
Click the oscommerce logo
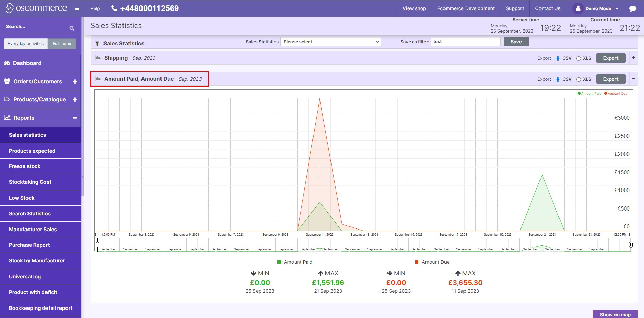click(x=36, y=8)
